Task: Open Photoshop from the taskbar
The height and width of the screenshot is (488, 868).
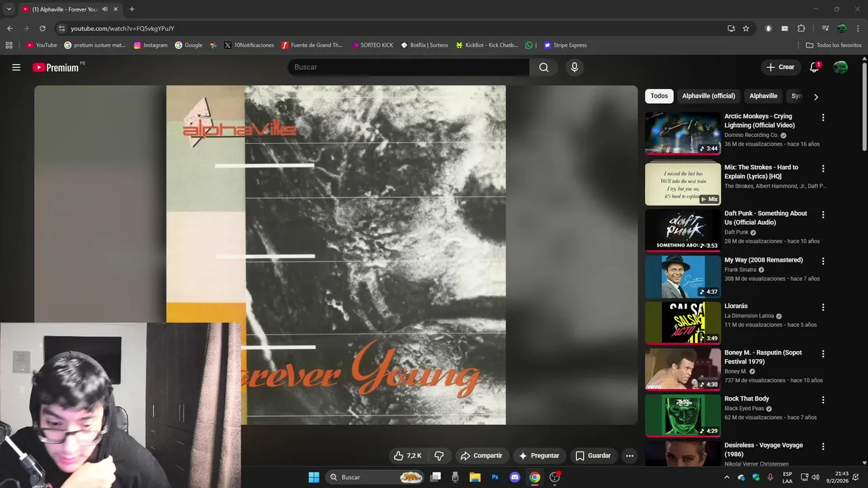Action: (495, 477)
